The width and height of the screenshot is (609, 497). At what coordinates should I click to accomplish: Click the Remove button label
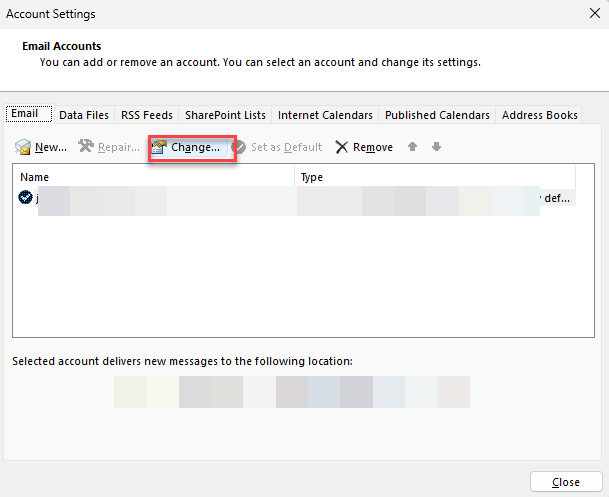tap(373, 148)
